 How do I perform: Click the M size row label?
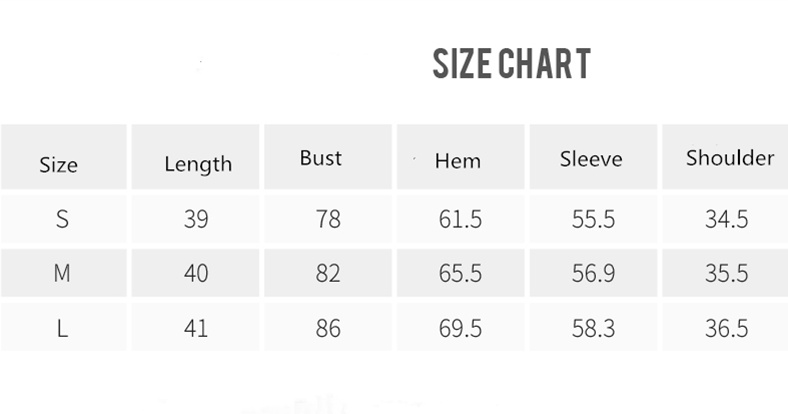point(62,273)
